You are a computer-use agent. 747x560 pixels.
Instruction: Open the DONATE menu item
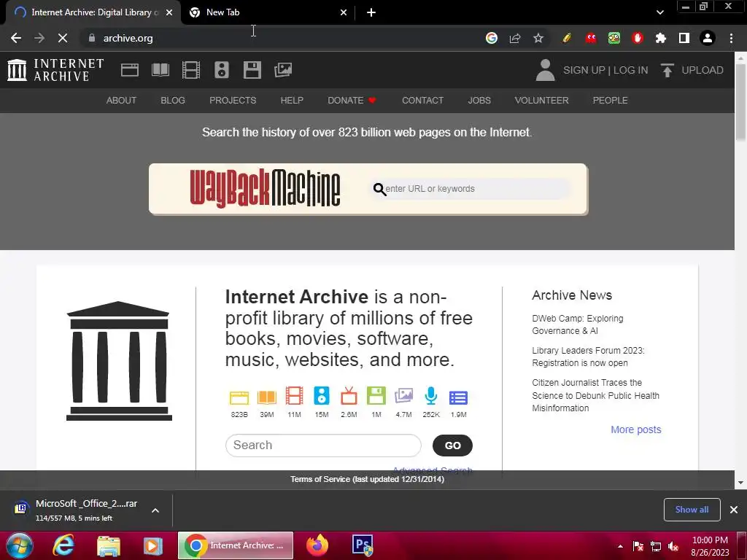click(x=352, y=101)
